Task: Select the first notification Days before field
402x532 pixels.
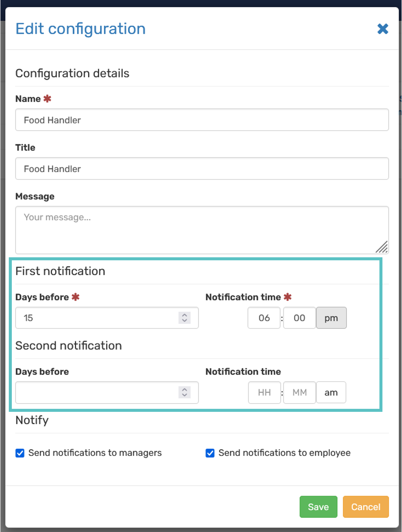Action: click(x=96, y=318)
